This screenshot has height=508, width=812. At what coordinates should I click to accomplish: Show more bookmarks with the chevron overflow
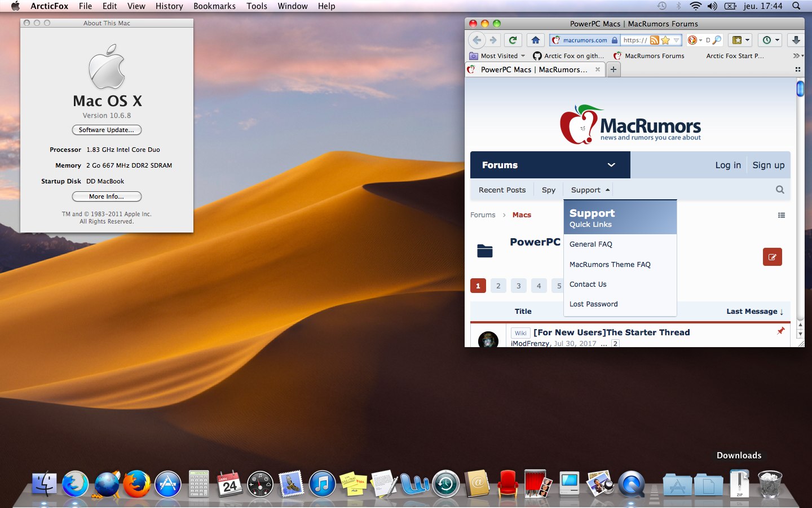[x=797, y=56]
